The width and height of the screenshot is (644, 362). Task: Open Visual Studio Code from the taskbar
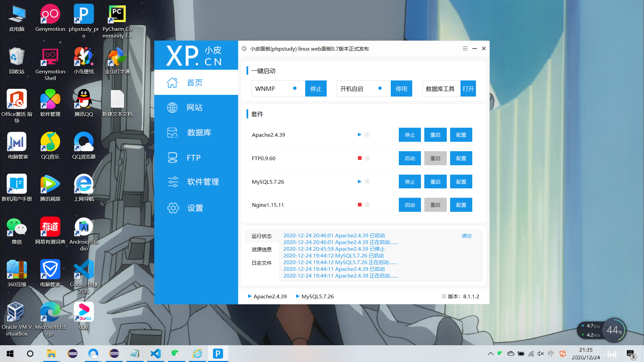[x=156, y=354]
